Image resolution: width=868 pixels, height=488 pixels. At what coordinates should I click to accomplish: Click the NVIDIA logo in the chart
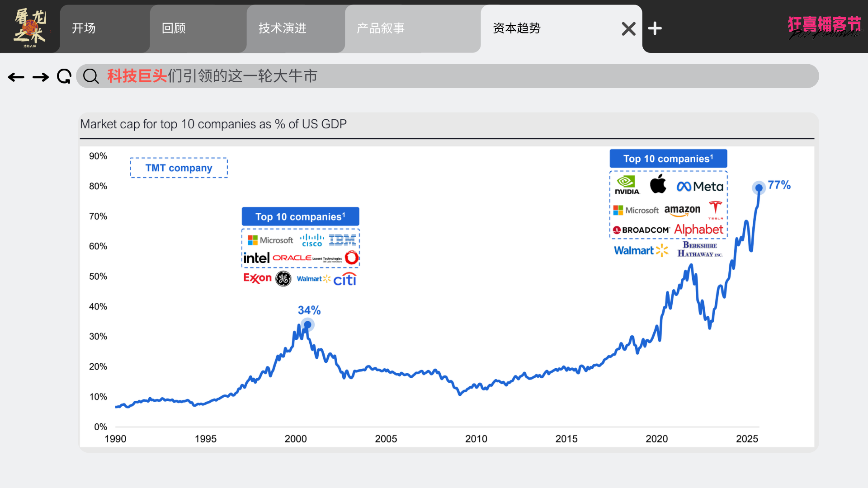pyautogui.click(x=627, y=185)
